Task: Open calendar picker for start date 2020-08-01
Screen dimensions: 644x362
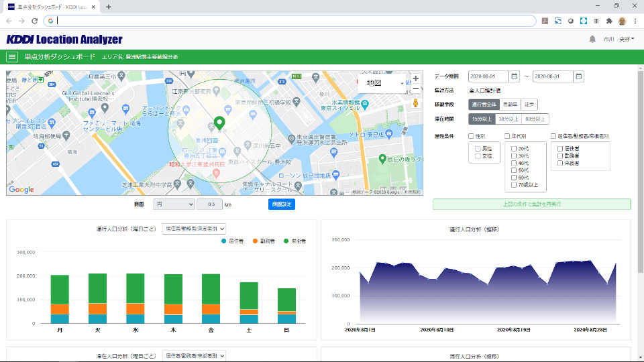Action: [x=515, y=76]
